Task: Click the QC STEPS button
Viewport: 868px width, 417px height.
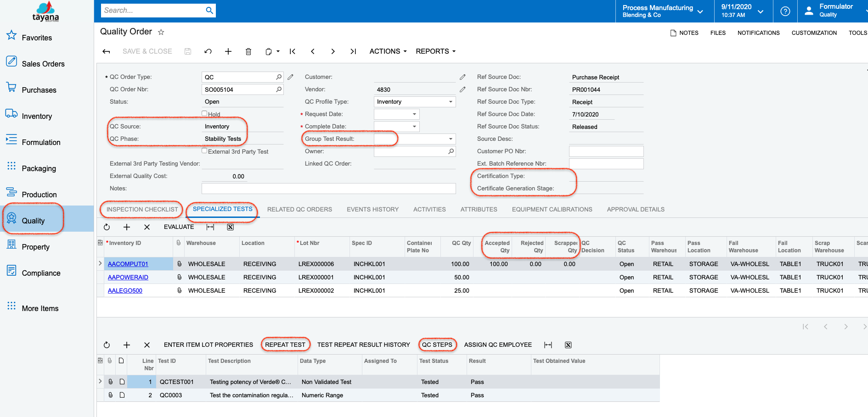Action: [x=437, y=345]
